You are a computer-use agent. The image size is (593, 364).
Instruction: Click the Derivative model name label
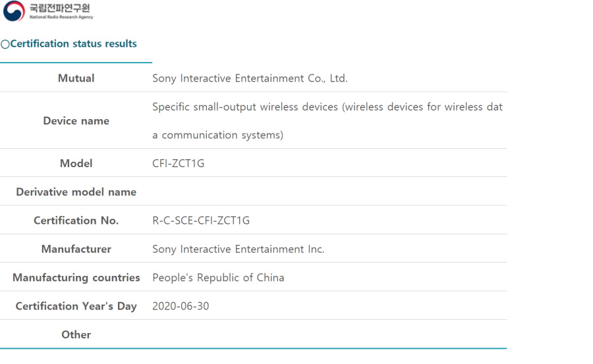[76, 192]
